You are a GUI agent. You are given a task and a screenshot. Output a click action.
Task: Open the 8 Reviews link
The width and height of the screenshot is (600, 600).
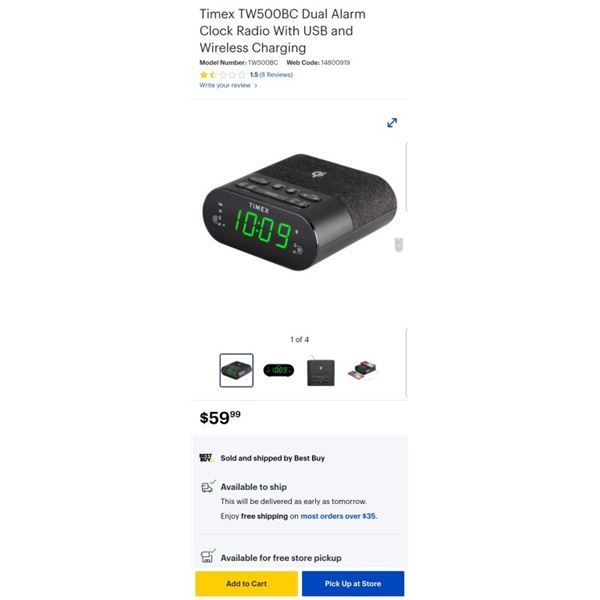[276, 75]
